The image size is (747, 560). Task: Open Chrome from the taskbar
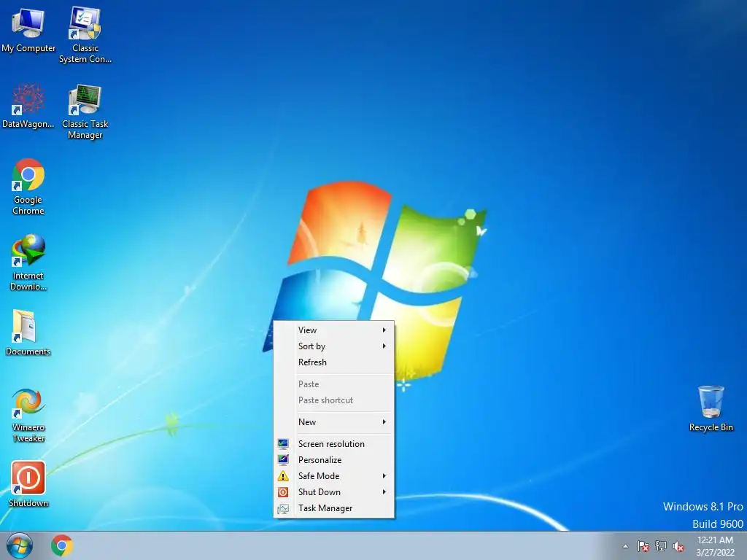click(62, 545)
